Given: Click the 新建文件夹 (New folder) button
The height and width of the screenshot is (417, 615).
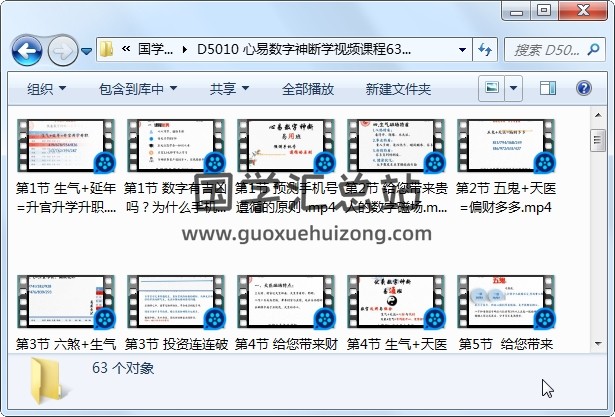Looking at the screenshot, I should click(x=398, y=89).
